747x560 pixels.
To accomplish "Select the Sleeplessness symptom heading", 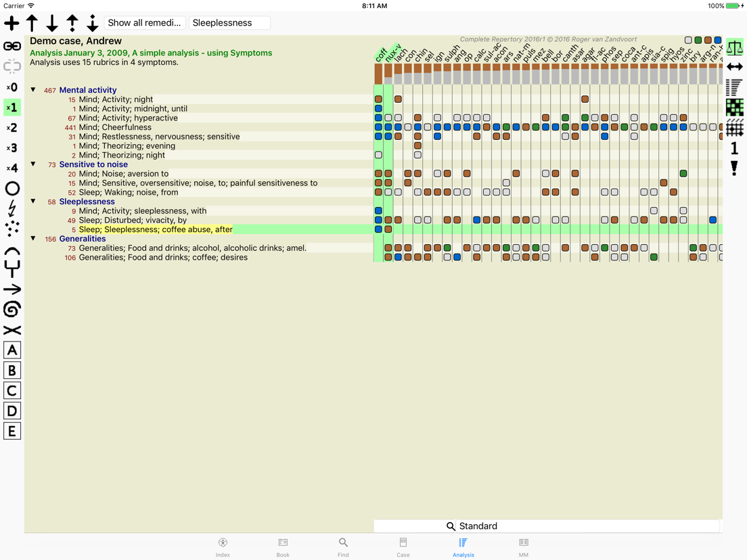I will click(x=87, y=202).
